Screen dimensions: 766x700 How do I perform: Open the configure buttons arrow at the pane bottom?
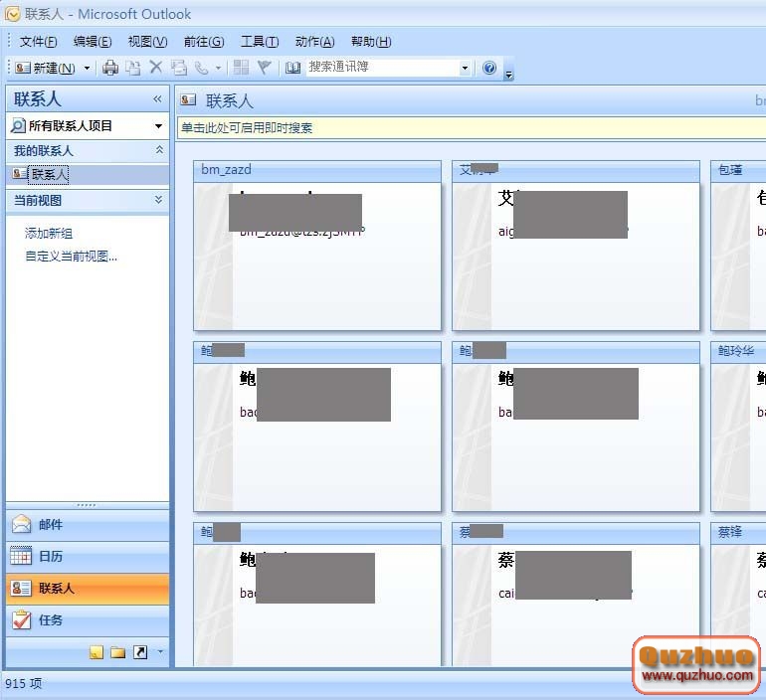click(x=160, y=651)
